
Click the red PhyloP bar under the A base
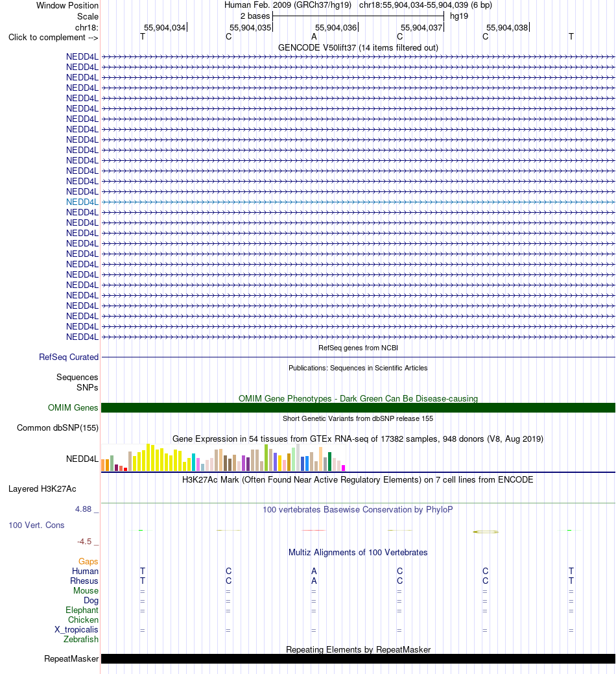click(314, 531)
